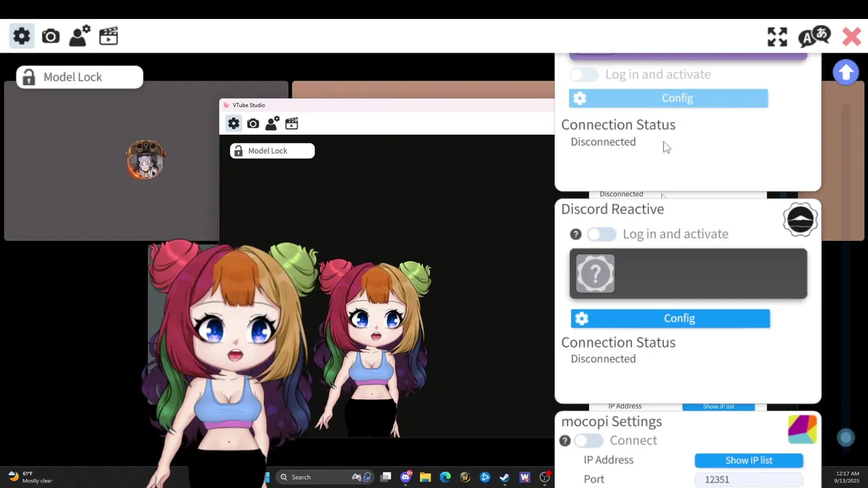Click the IP Address label

[608, 460]
